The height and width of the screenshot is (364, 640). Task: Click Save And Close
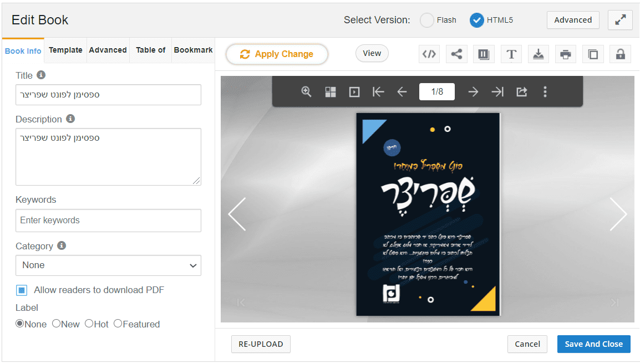coord(593,344)
